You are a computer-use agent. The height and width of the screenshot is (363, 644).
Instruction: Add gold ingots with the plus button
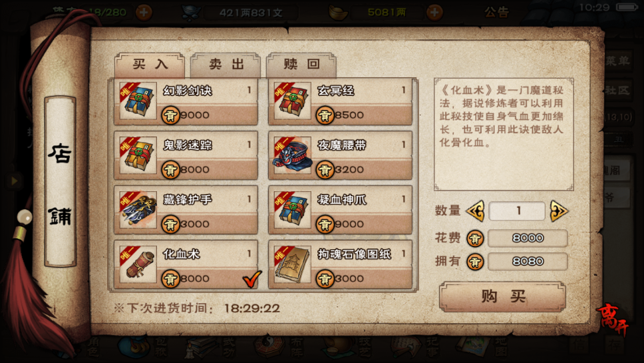[x=434, y=13]
